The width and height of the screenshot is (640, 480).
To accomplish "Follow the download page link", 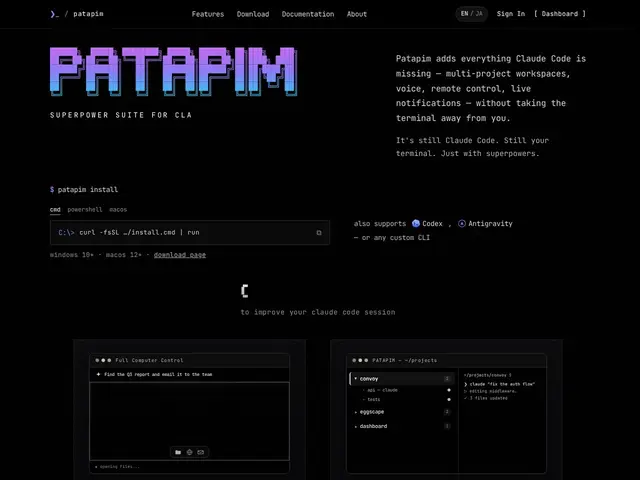I will (x=180, y=255).
